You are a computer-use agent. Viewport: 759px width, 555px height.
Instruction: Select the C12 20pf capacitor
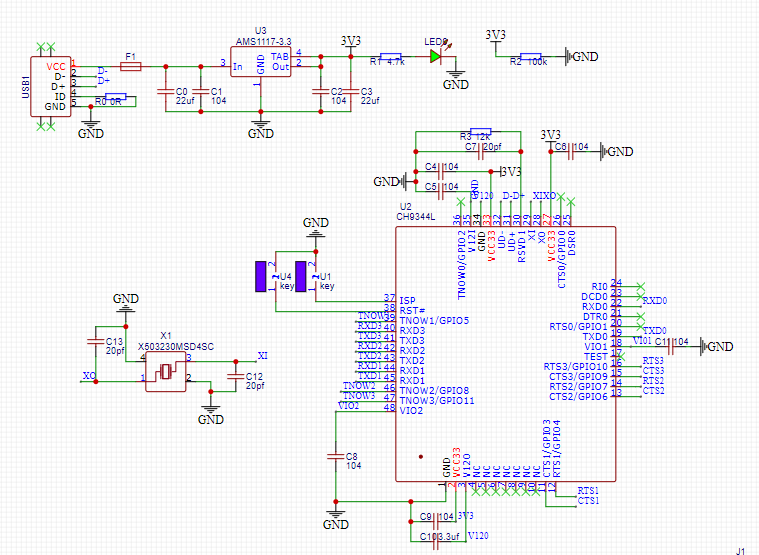click(235, 375)
